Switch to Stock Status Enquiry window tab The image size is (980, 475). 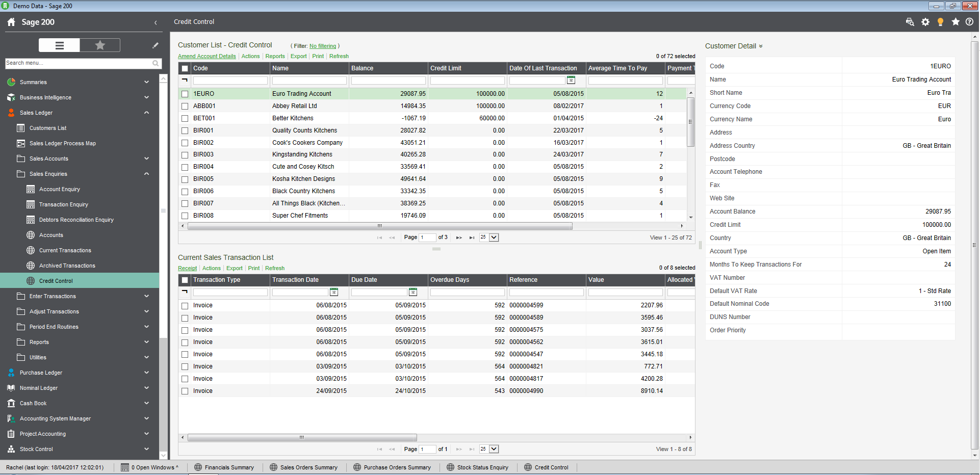pos(477,467)
